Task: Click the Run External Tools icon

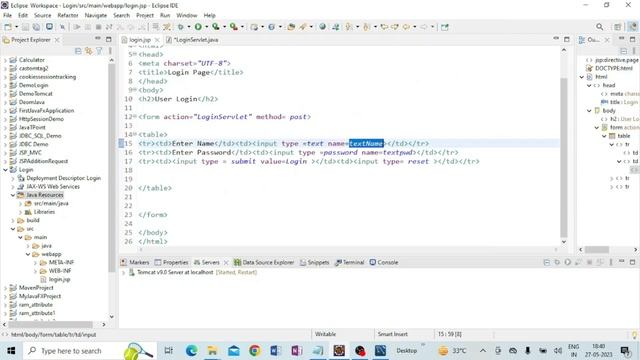Action: point(233,27)
